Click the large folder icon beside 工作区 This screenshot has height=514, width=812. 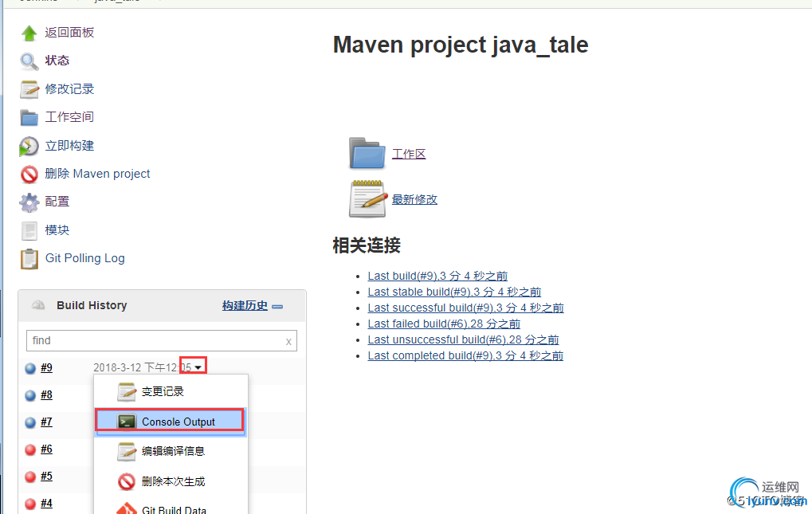pyautogui.click(x=367, y=153)
